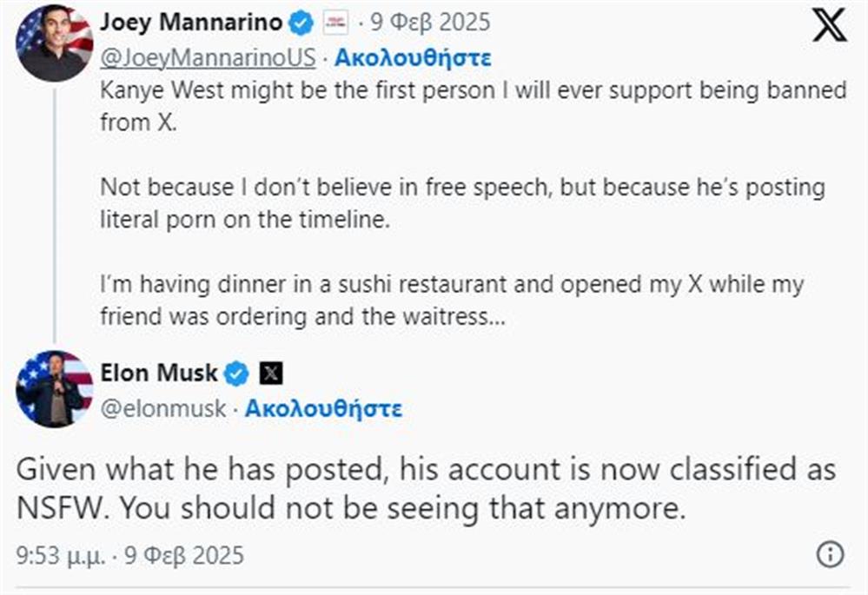Open Joey Mannarino's profile via his name

coord(190,23)
